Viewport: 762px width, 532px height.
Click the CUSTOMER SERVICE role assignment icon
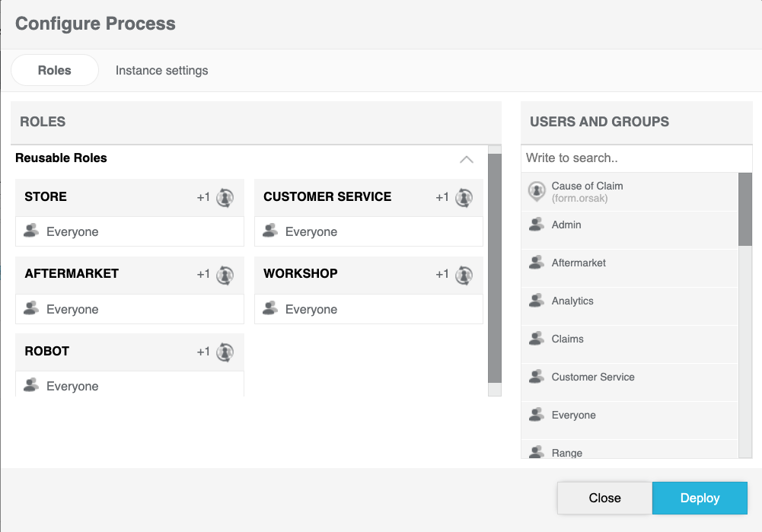click(x=464, y=198)
